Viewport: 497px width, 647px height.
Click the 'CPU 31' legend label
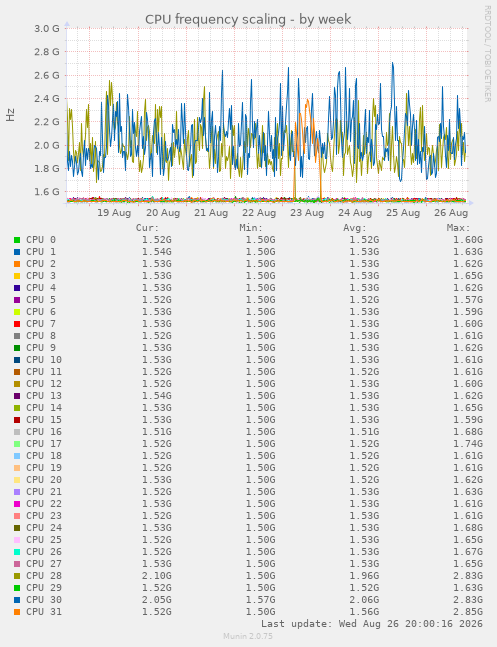tap(44, 612)
